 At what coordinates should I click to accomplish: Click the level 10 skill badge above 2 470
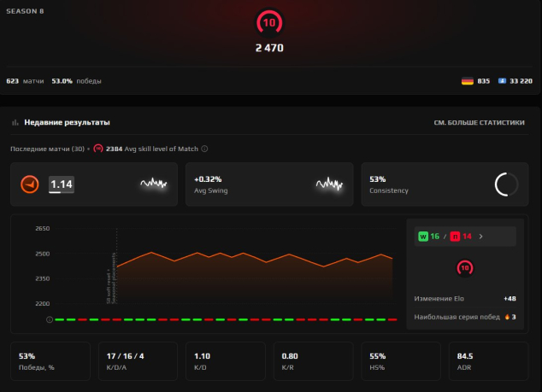(269, 23)
